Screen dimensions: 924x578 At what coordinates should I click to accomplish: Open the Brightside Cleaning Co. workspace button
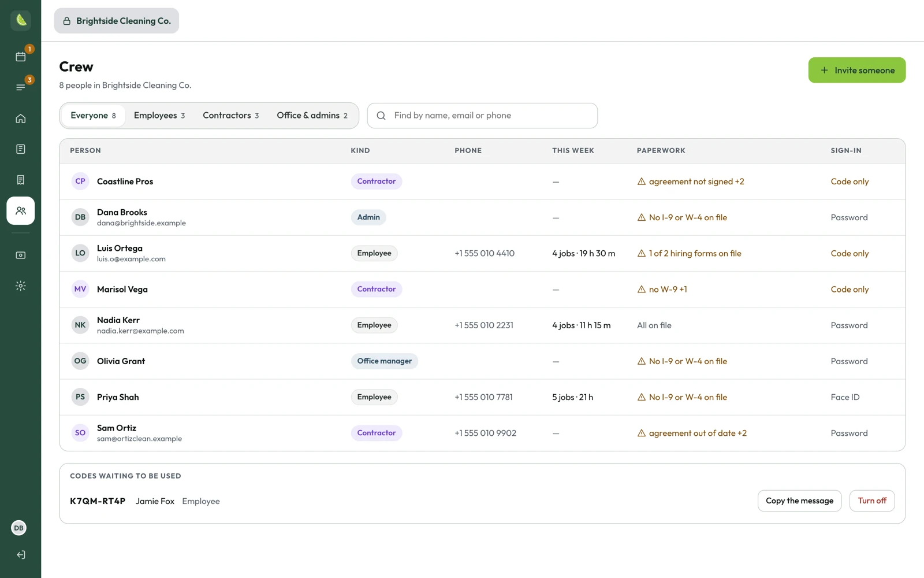tap(117, 21)
